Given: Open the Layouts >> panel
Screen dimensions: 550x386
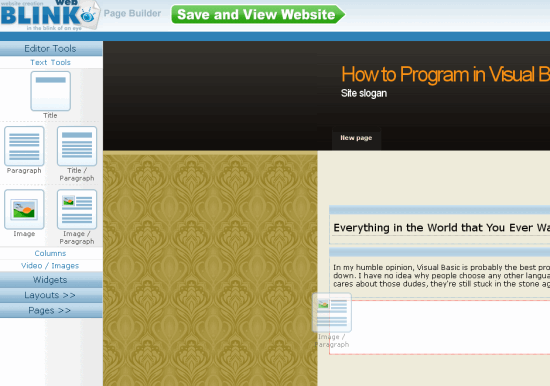Looking at the screenshot, I should (51, 295).
